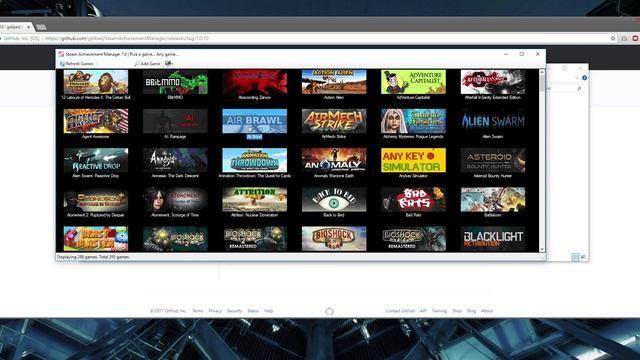Select the Absconding Zatwor game tile
640x360 pixels.
coord(255,85)
